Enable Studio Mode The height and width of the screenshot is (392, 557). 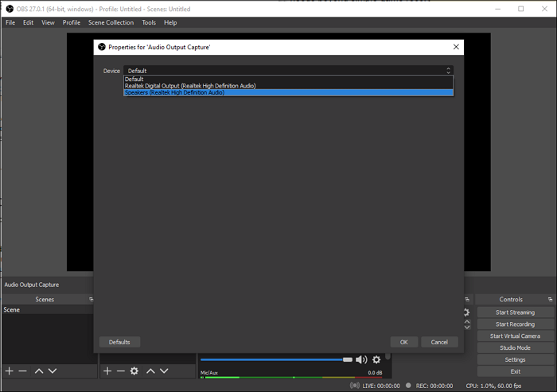pos(515,348)
